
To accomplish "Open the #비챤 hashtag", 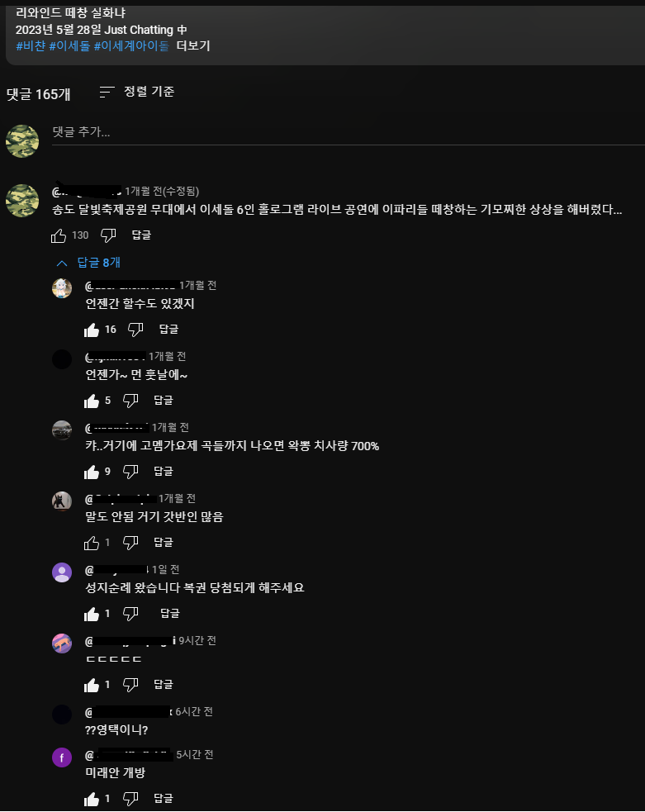I will [x=31, y=45].
